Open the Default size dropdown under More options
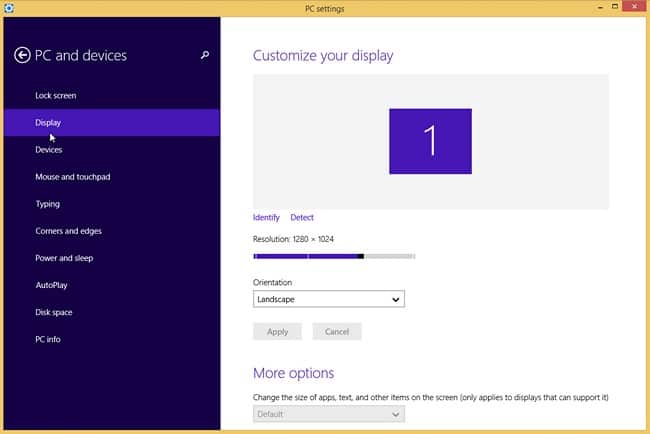The width and height of the screenshot is (650, 434). (x=329, y=414)
